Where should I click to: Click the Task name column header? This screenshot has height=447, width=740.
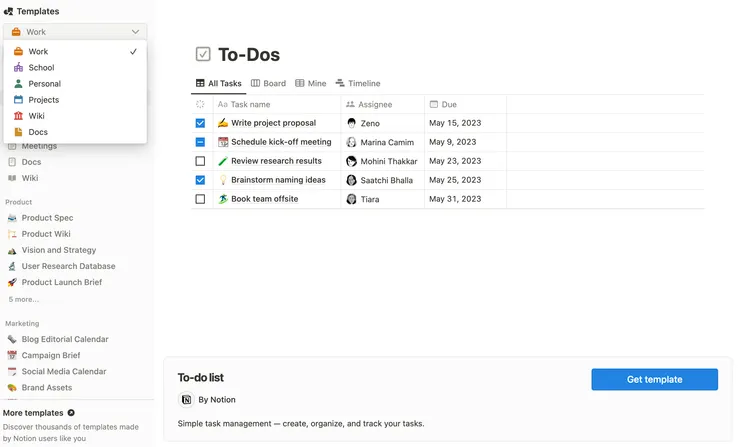click(277, 104)
